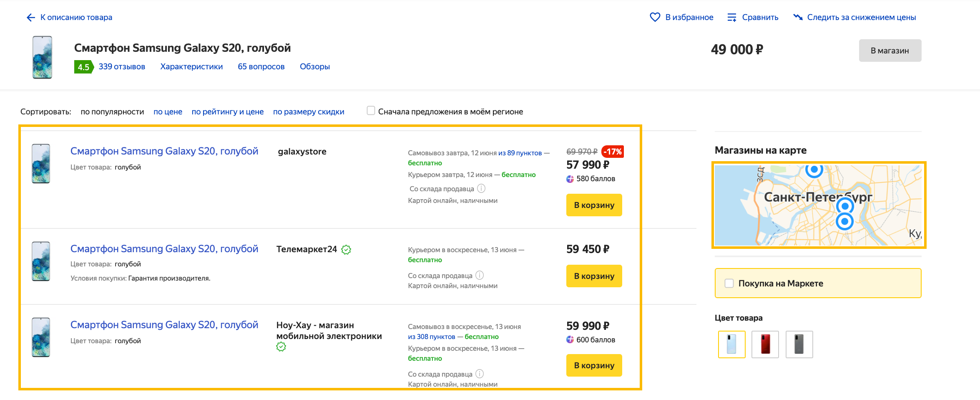Add galaxystore offer 'В корзину'
The image size is (980, 400).
click(x=594, y=205)
